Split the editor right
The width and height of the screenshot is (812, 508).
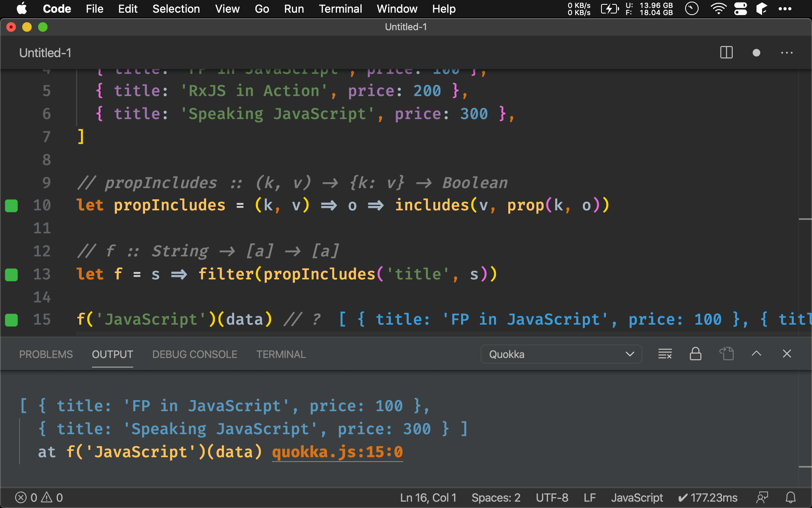(726, 53)
